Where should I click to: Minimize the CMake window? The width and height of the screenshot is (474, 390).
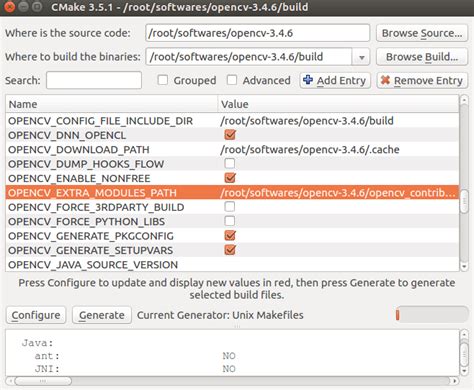(23, 7)
